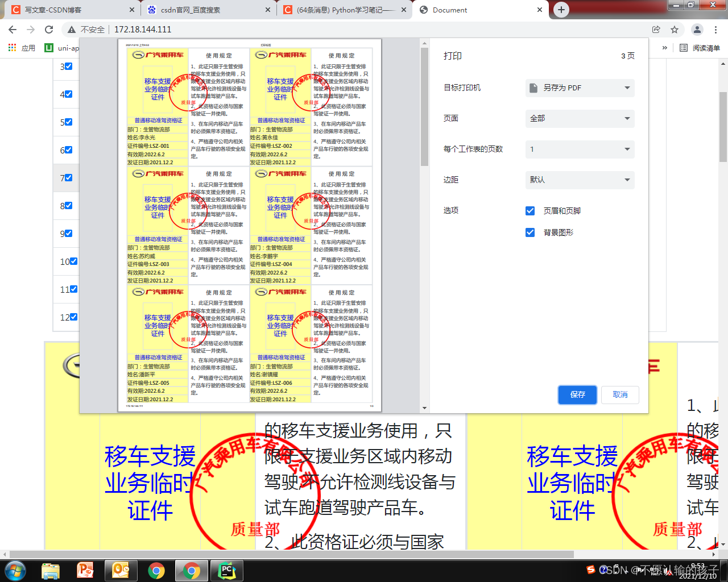
Task: Open the uni-app bookmark
Action: (61, 48)
